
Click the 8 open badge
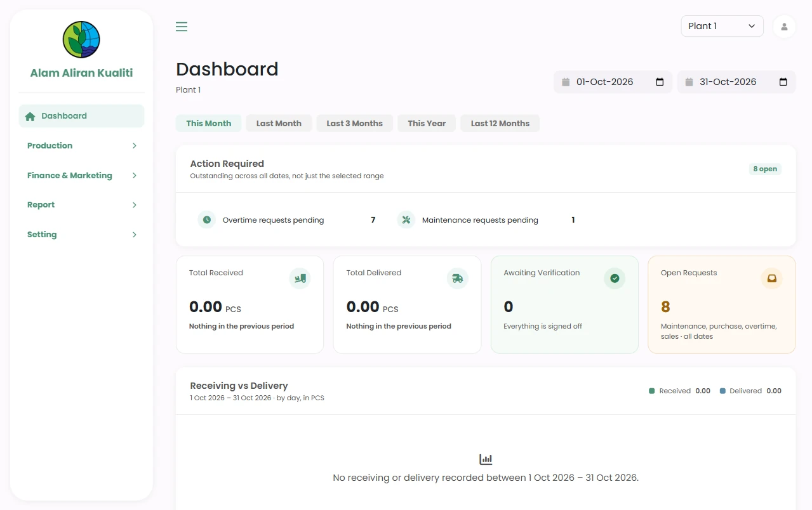(x=765, y=169)
